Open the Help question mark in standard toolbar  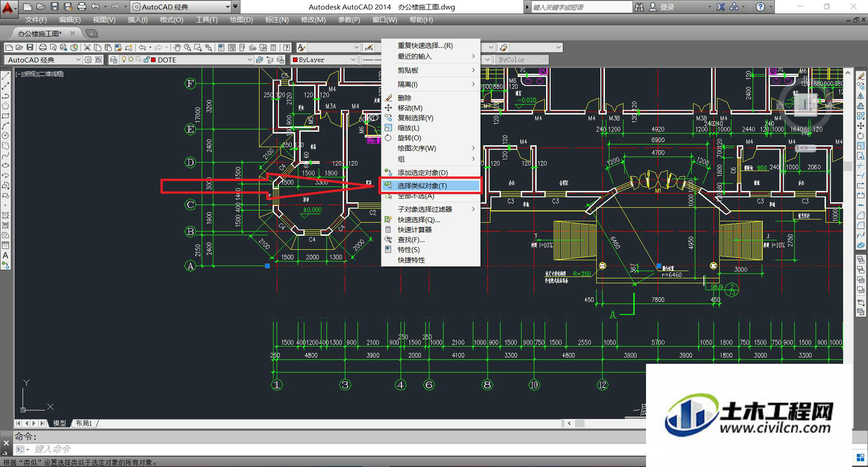(287, 47)
